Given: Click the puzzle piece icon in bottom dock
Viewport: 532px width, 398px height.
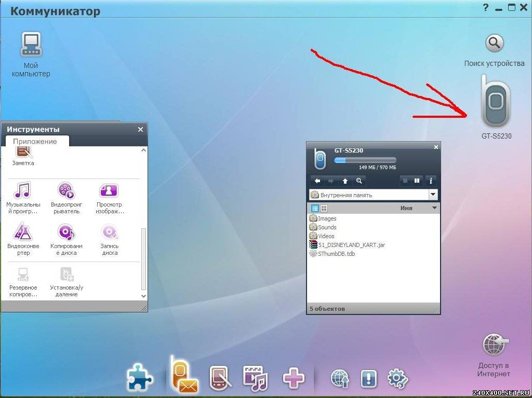Looking at the screenshot, I should (x=139, y=377).
